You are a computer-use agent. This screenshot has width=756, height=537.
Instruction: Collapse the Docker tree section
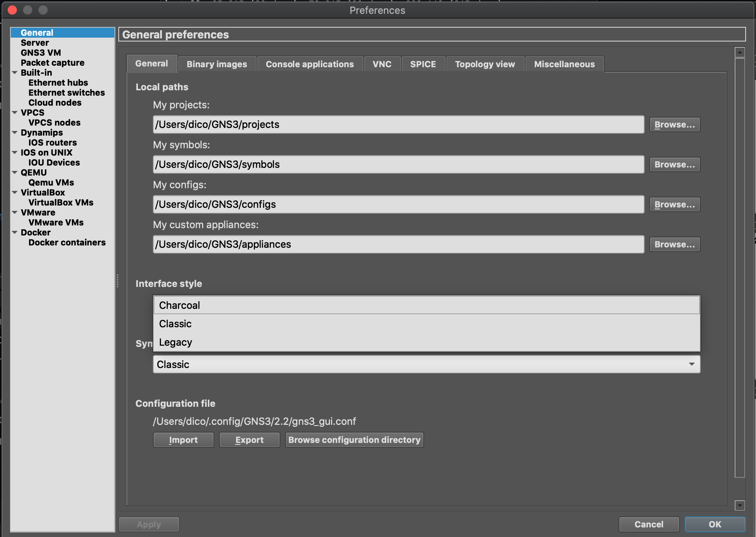[15, 232]
